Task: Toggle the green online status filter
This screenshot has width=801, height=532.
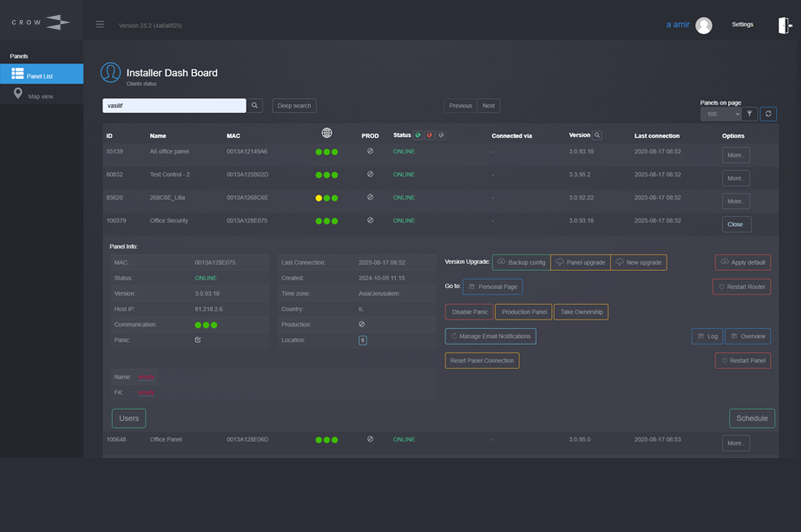Action: click(418, 135)
